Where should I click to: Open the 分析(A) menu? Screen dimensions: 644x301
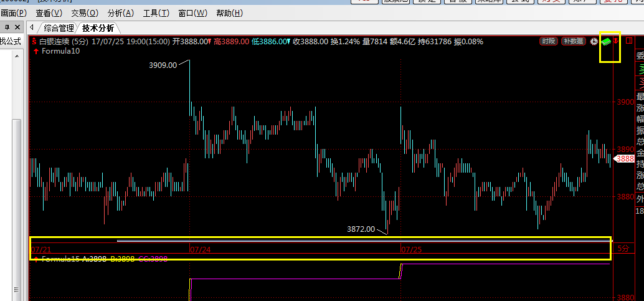pos(120,13)
